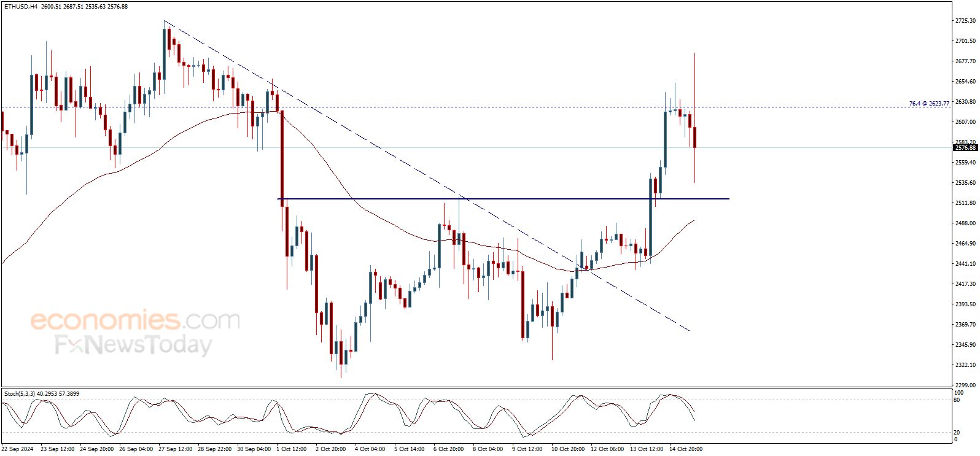Click the 5 Oct 14:00 time label
980x456 pixels.
tap(409, 449)
